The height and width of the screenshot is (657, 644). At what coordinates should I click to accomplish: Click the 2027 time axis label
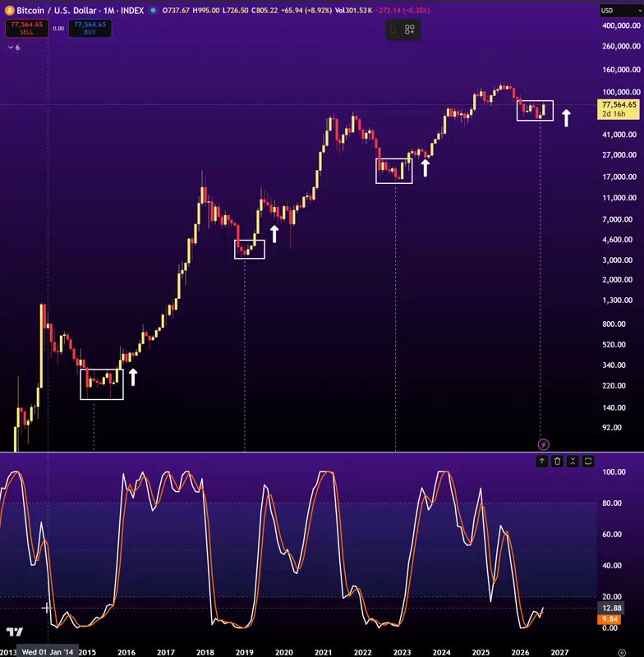(559, 652)
